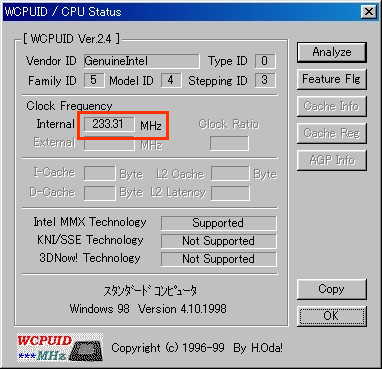
Task: Click the KNI/SSE Technology label
Action: (90, 240)
